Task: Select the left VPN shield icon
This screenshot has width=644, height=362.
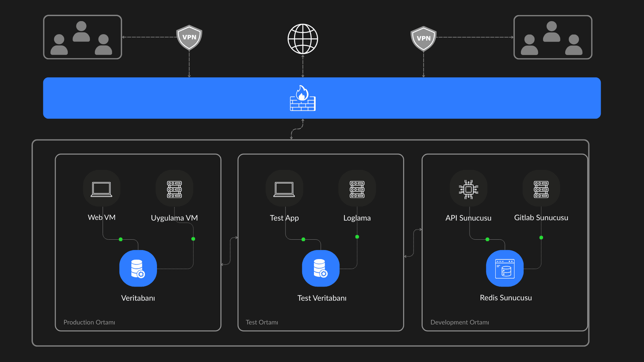Action: (189, 38)
